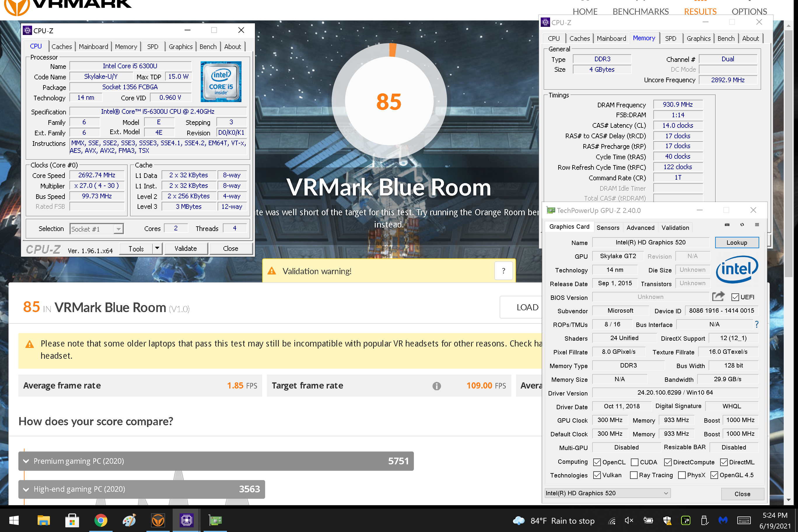Switch to GPU-Z in the taskbar
The image size is (798, 532).
coord(215,520)
